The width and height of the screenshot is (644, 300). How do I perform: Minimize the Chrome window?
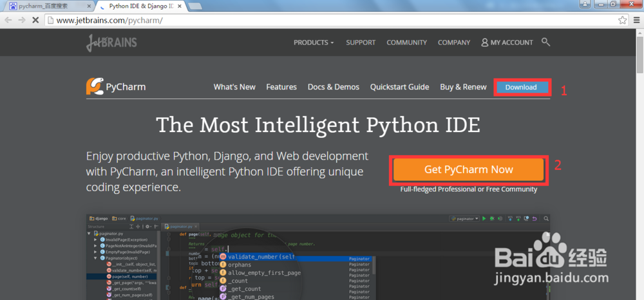[600, 4]
